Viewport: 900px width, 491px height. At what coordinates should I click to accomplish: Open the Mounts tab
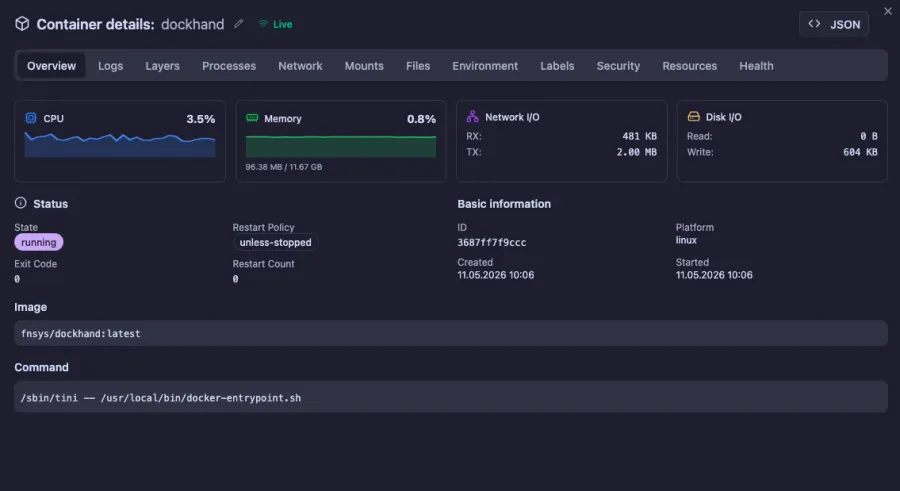point(364,65)
